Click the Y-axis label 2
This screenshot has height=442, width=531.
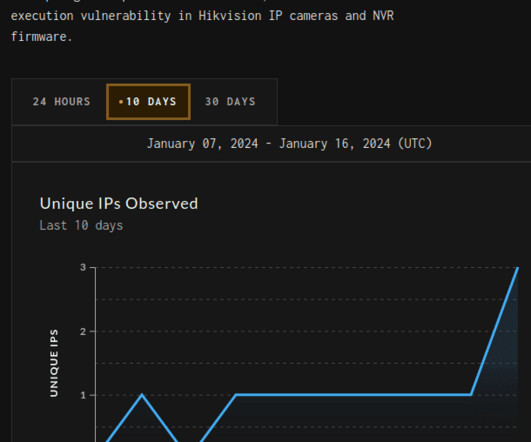83,331
